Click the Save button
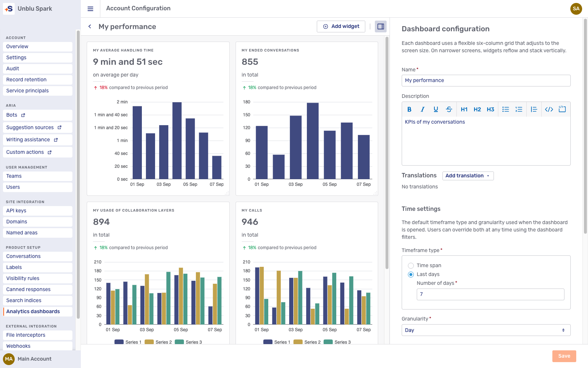The height and width of the screenshot is (368, 588). [x=564, y=356]
